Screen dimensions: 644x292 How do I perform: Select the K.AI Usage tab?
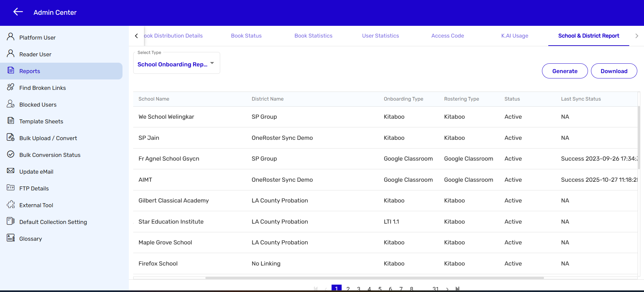(514, 36)
